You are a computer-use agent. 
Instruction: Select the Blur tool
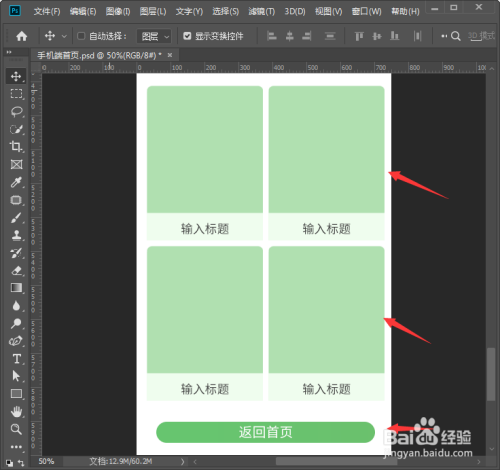click(x=16, y=306)
